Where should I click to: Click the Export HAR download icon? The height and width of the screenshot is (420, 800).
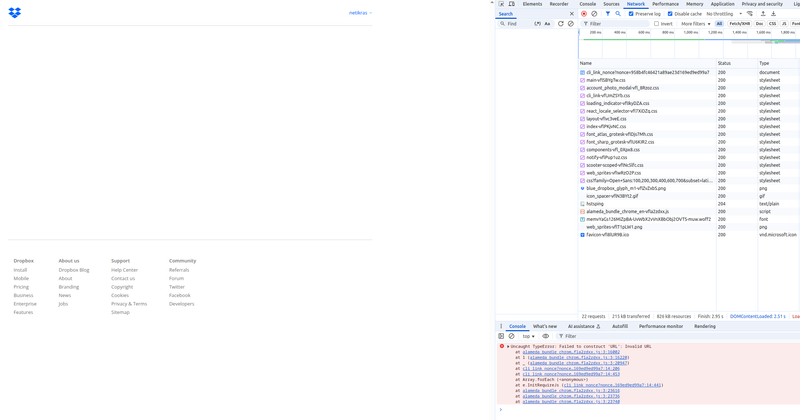(x=773, y=14)
